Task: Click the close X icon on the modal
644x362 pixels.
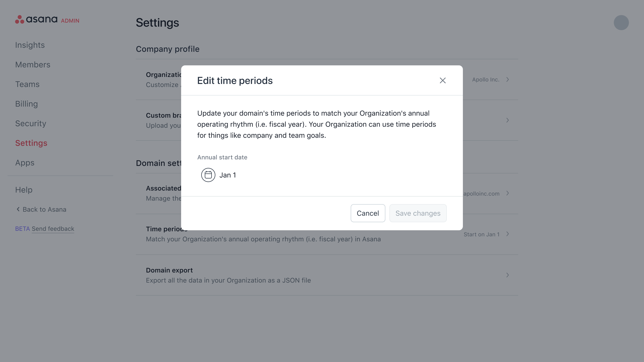Action: 442,80
